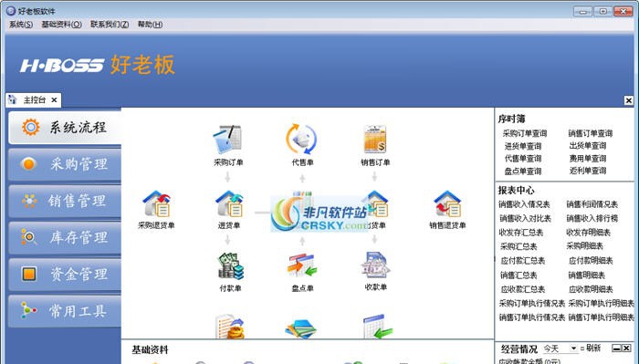
Task: Open 应收款明细表 report
Action: tap(591, 289)
